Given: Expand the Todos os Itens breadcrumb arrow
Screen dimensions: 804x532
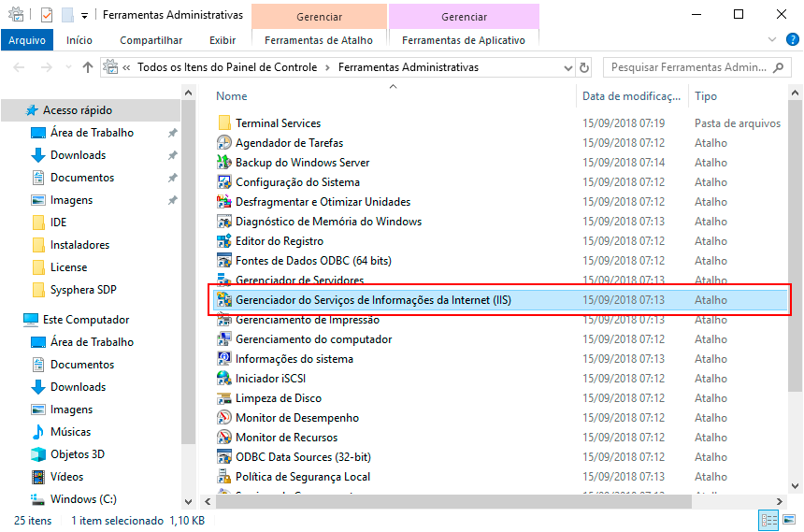Looking at the screenshot, I should pos(327,67).
